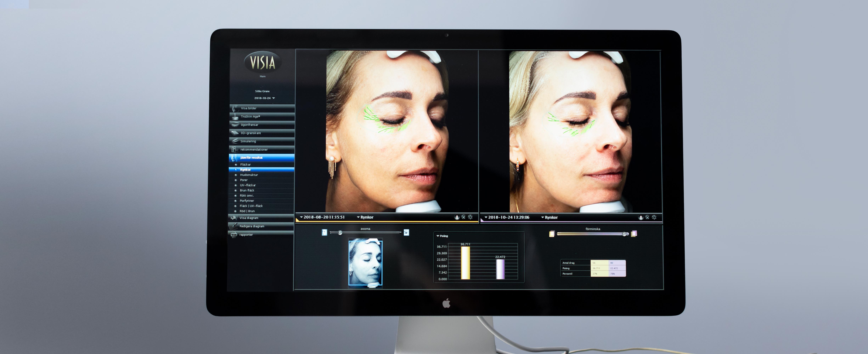Screen dimensions: 868x354
Task: Collapse the Poäng chart panel
Action: coord(438,236)
